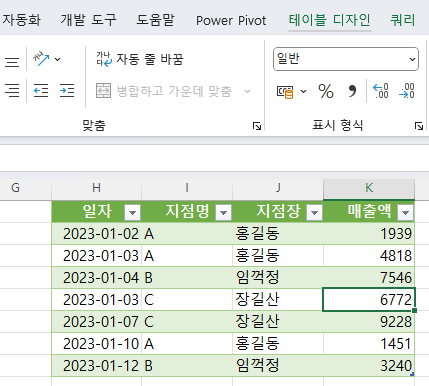Select column J header
Image resolution: width=429 pixels, height=386 pixels.
coord(278,188)
